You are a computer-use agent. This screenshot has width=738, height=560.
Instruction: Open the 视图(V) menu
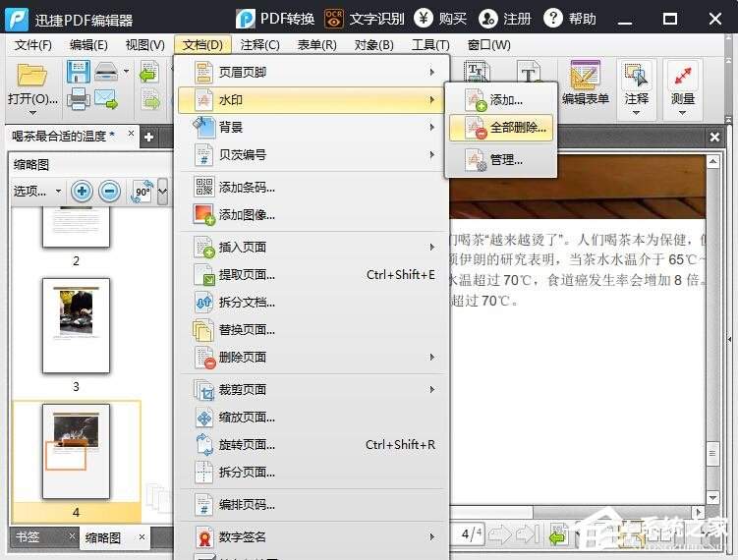coord(145,45)
